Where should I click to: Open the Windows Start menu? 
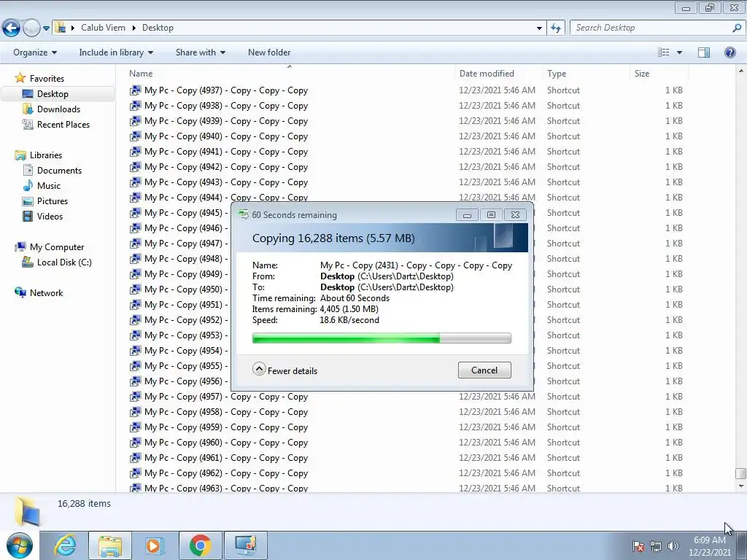(x=20, y=545)
